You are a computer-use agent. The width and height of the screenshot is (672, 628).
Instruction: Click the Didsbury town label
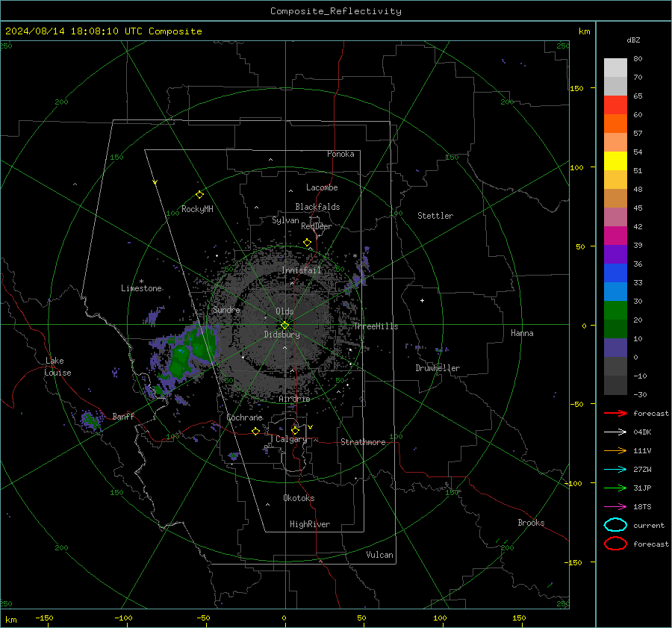click(281, 335)
